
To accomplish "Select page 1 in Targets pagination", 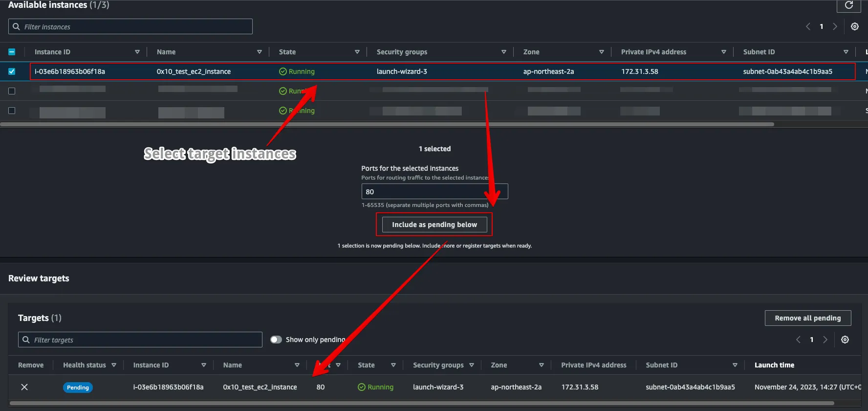I will coord(812,340).
